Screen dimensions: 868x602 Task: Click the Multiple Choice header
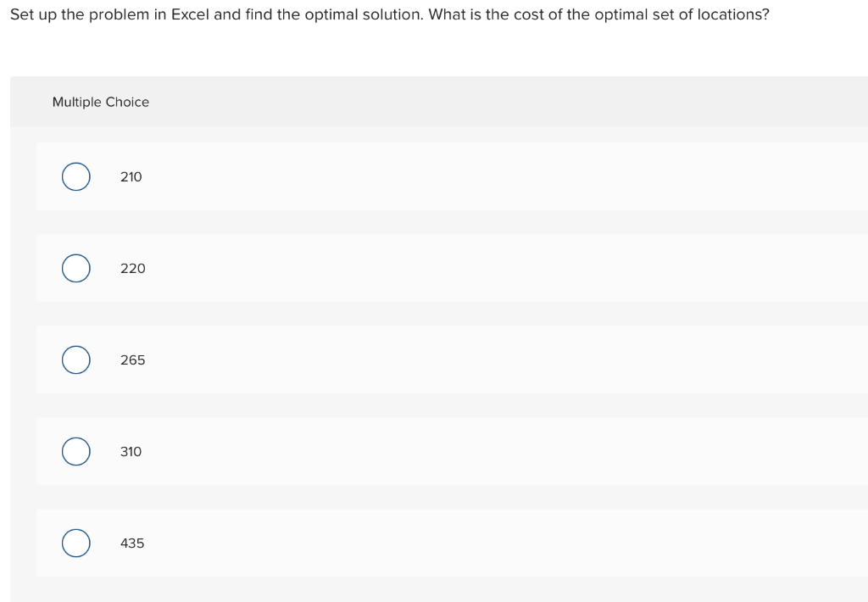(101, 102)
